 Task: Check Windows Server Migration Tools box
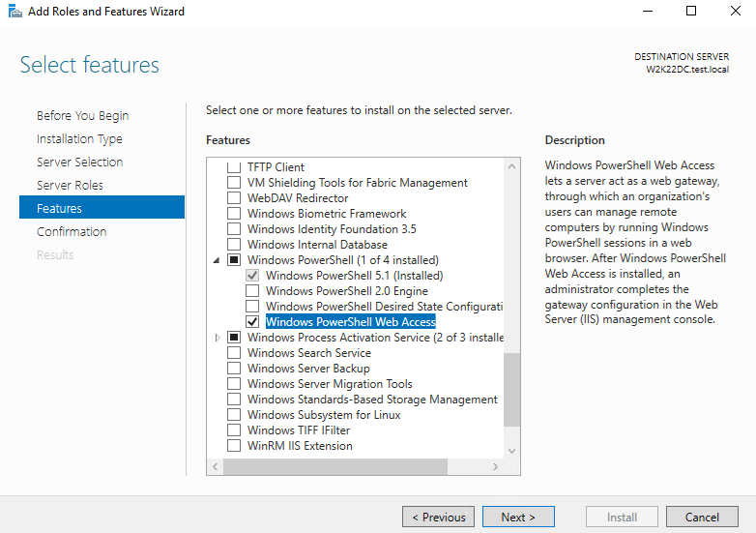(x=234, y=383)
